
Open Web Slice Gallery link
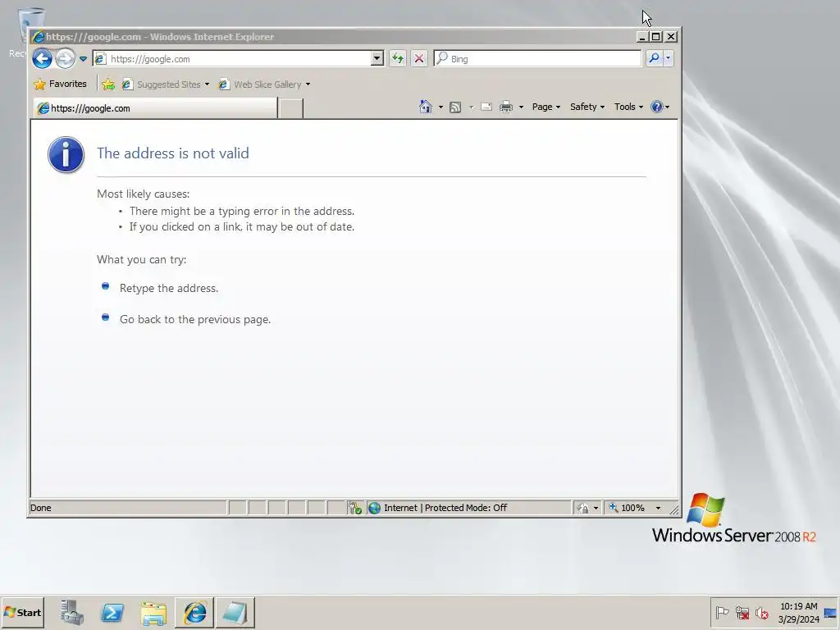click(264, 84)
